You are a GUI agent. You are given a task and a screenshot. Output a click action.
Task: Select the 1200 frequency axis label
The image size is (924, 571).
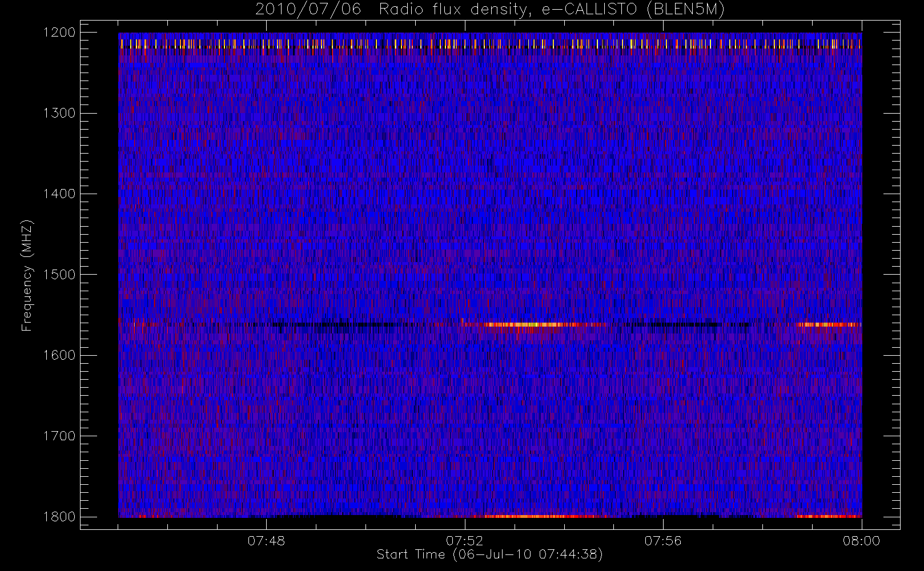tap(60, 33)
